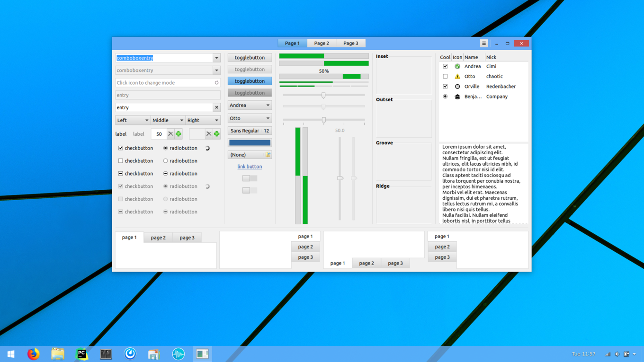Click the horizontal slider thumb with tick marks
The width and height of the screenshot is (644, 362).
pyautogui.click(x=324, y=120)
